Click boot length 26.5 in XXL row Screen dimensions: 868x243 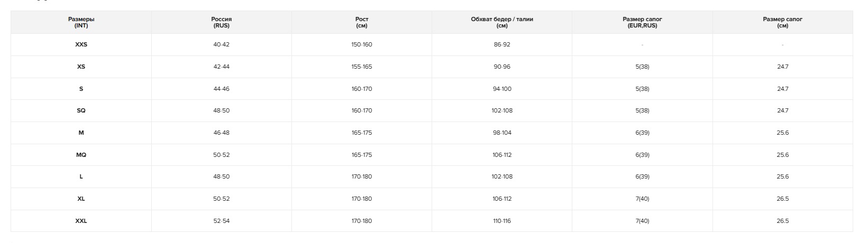(x=782, y=221)
